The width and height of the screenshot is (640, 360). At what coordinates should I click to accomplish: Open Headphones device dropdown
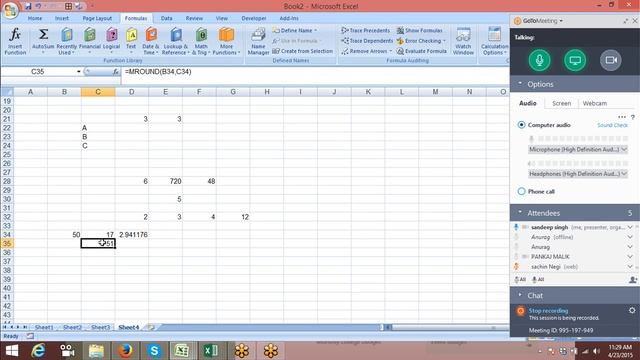coord(578,174)
